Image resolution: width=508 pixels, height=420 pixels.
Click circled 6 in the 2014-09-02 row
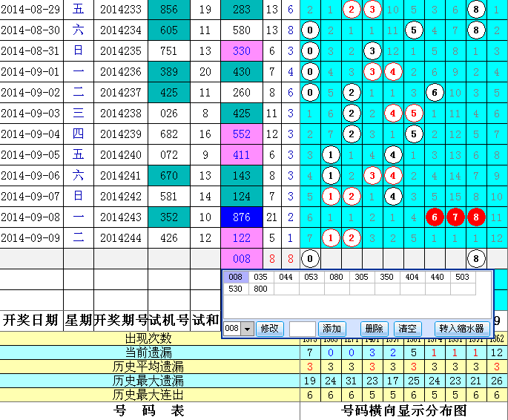(435, 93)
